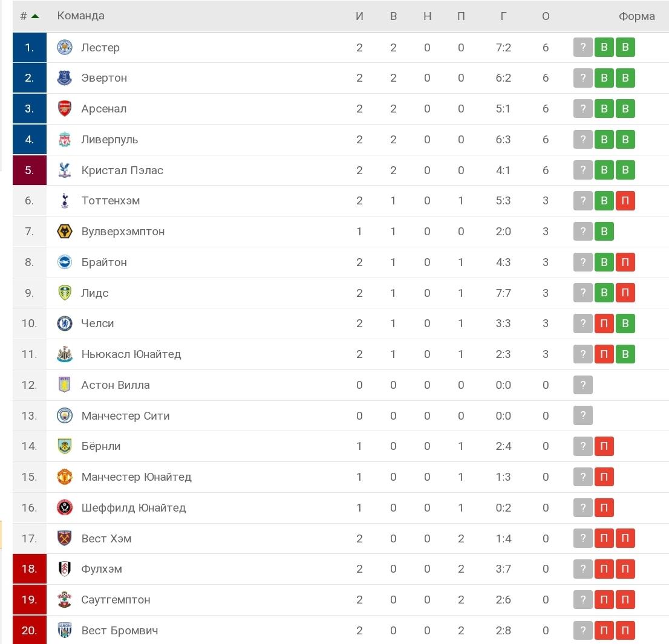Click the Ньюкасл Юнайтед club crest icon
This screenshot has width=669, height=644.
click(x=65, y=354)
